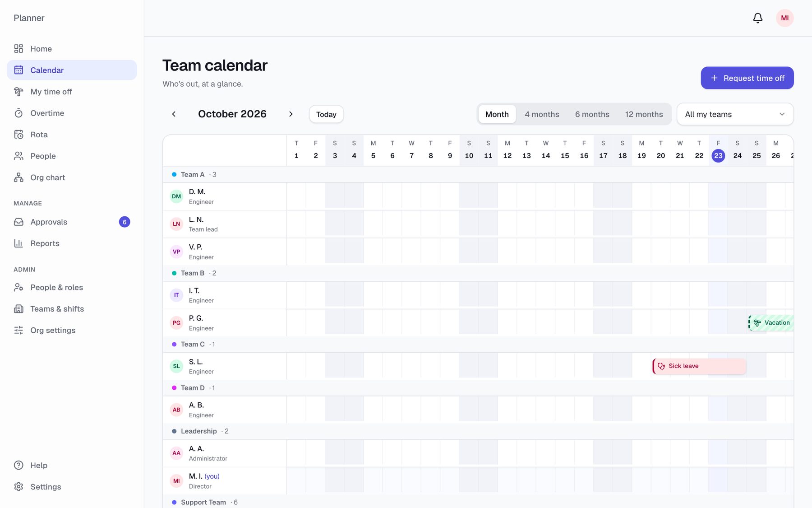Click the Reports bar chart icon
This screenshot has height=508, width=812.
18,243
